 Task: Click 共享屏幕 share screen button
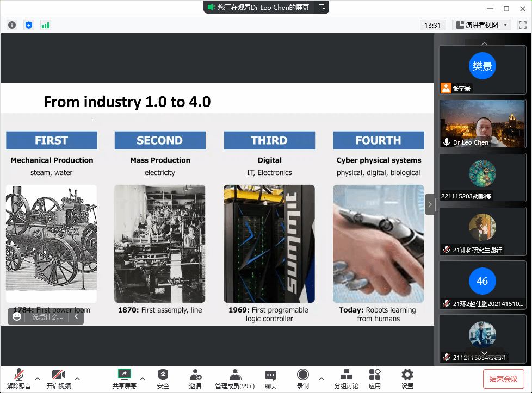125,378
